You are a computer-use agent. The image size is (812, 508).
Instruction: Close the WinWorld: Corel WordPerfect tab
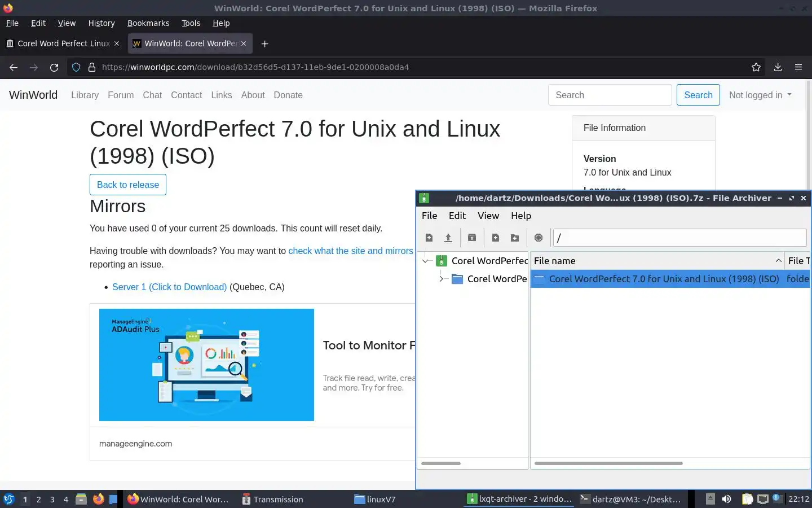click(244, 43)
